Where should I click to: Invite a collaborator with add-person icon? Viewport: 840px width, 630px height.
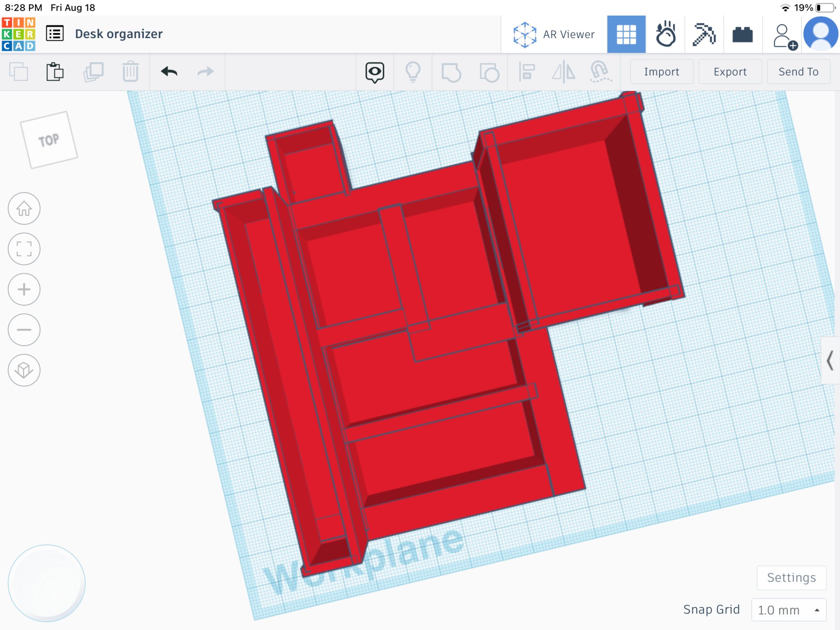pos(784,36)
